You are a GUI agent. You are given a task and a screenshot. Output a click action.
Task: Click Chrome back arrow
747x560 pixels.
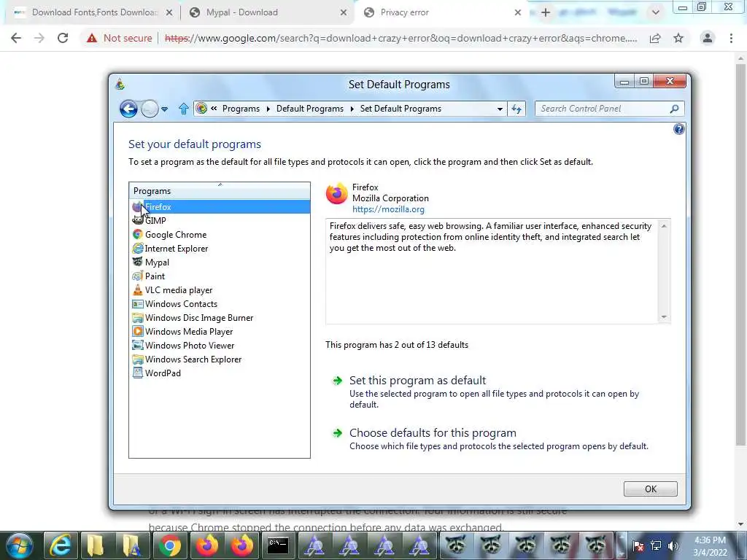(x=16, y=38)
